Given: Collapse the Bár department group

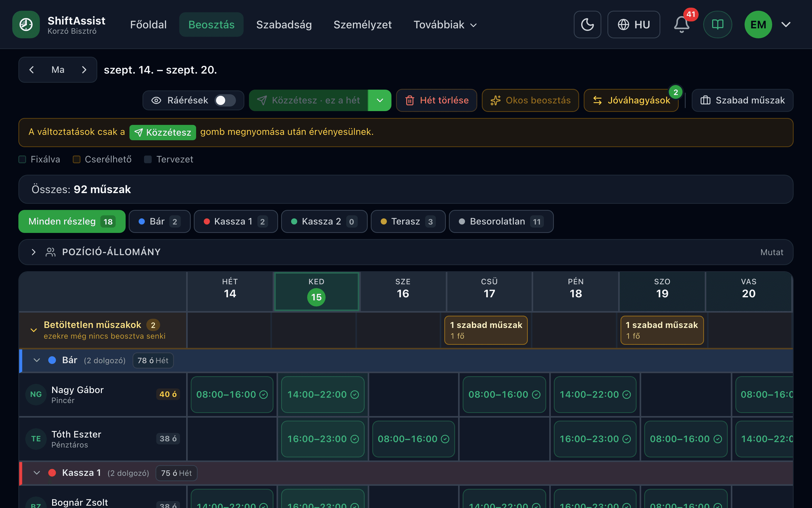Looking at the screenshot, I should (37, 360).
